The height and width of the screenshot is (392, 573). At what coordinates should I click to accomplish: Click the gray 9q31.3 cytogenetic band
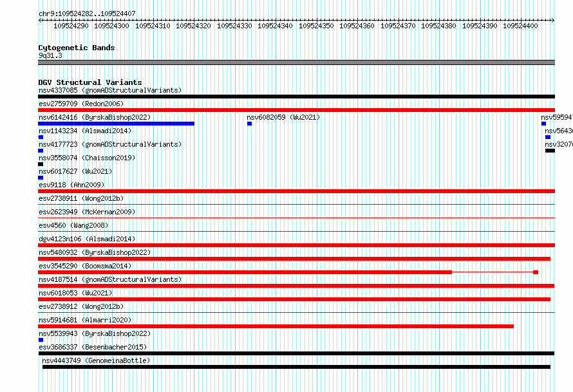point(296,62)
